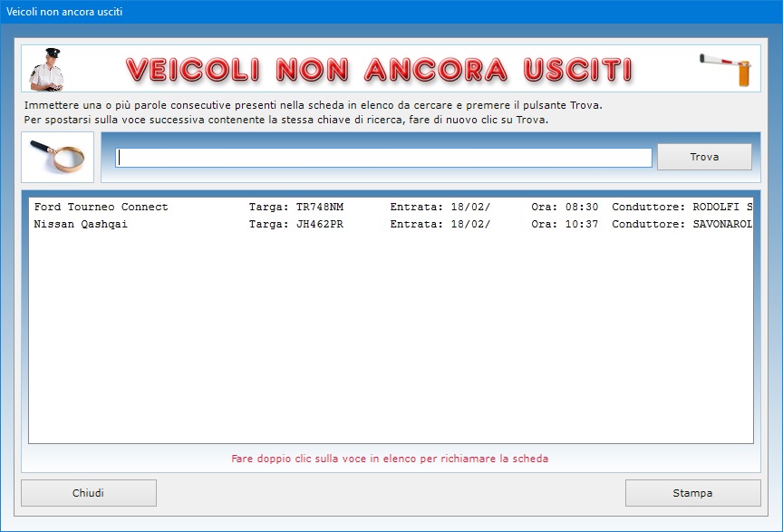
Task: Click driver name RODOLFI
Action: point(716,207)
